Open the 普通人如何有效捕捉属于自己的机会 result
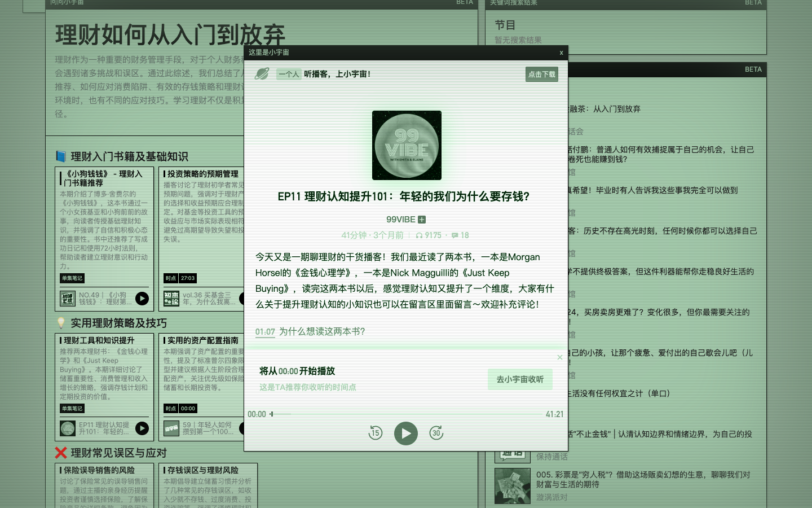This screenshot has height=508, width=812. pos(661,154)
